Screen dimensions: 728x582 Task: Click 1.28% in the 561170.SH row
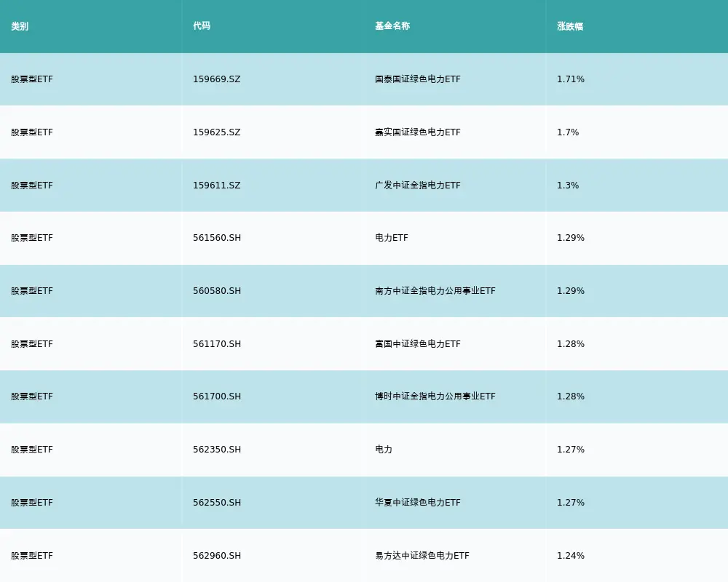pos(571,344)
